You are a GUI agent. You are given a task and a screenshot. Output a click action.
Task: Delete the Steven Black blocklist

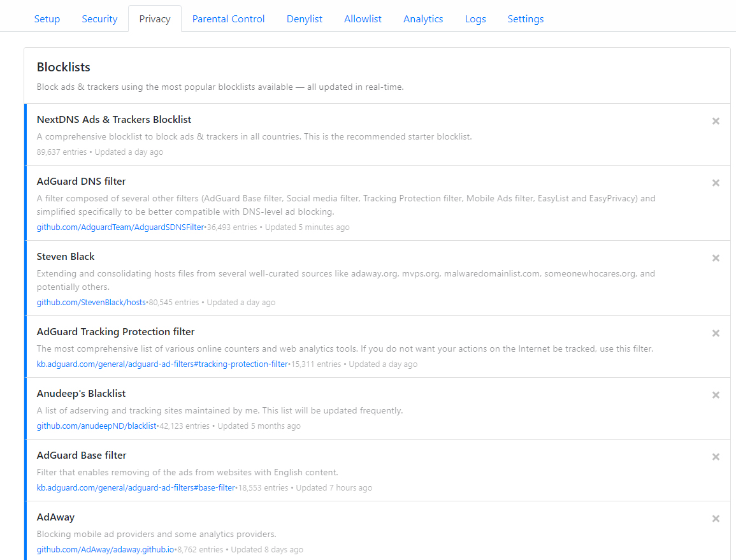coord(716,258)
